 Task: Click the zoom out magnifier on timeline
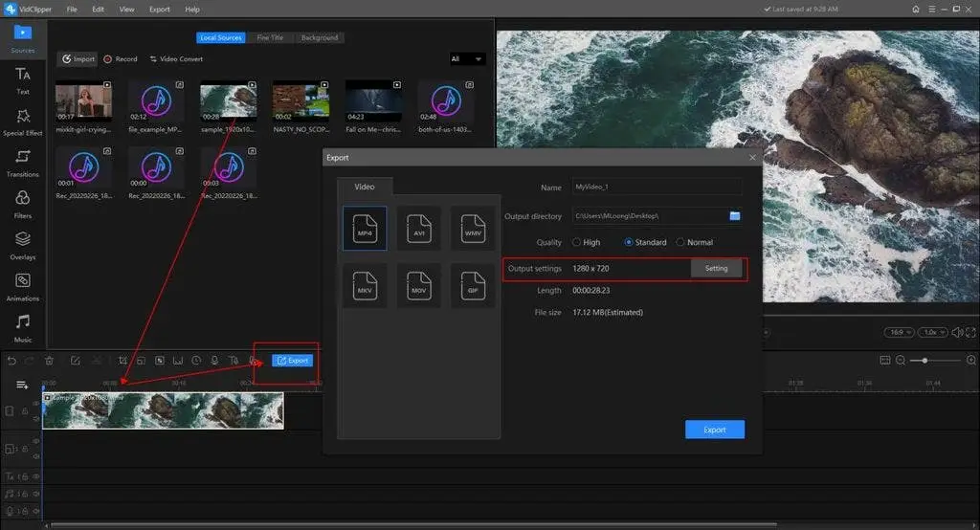[901, 361]
